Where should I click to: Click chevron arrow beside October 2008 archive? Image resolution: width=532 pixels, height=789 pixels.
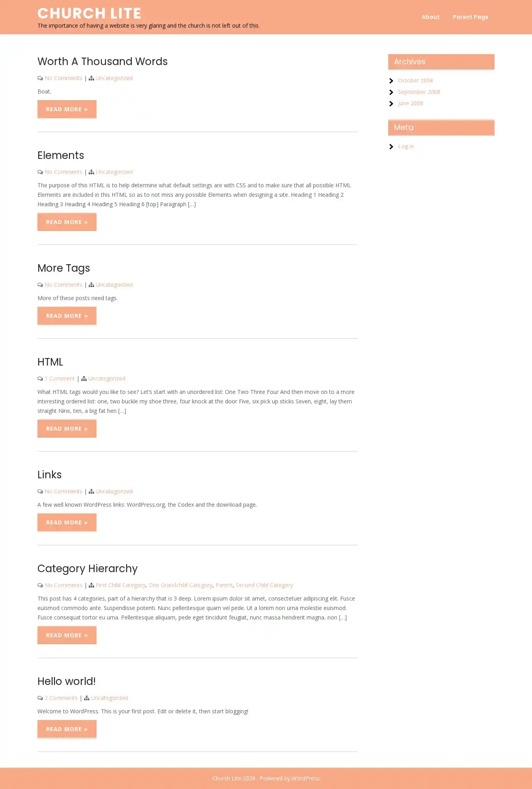(391, 81)
